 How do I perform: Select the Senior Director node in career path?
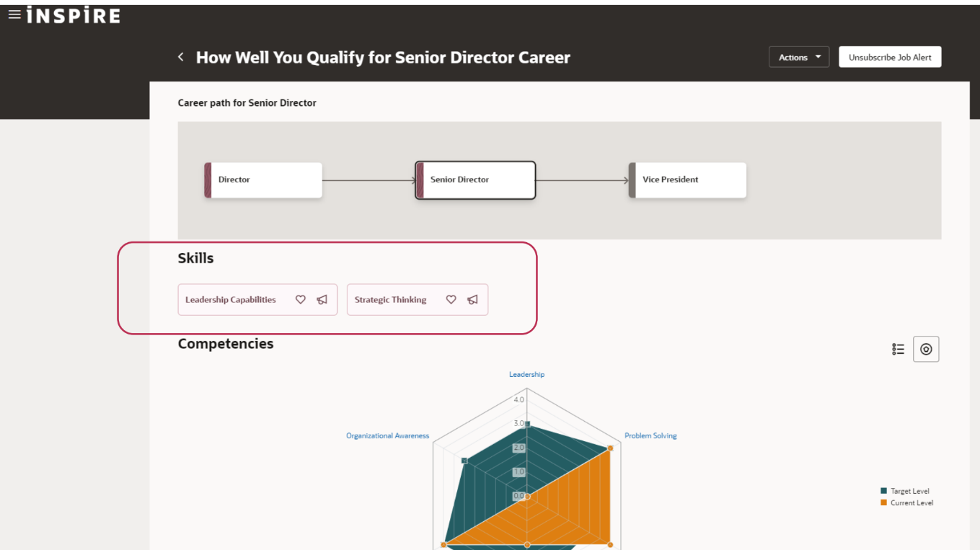tap(474, 179)
